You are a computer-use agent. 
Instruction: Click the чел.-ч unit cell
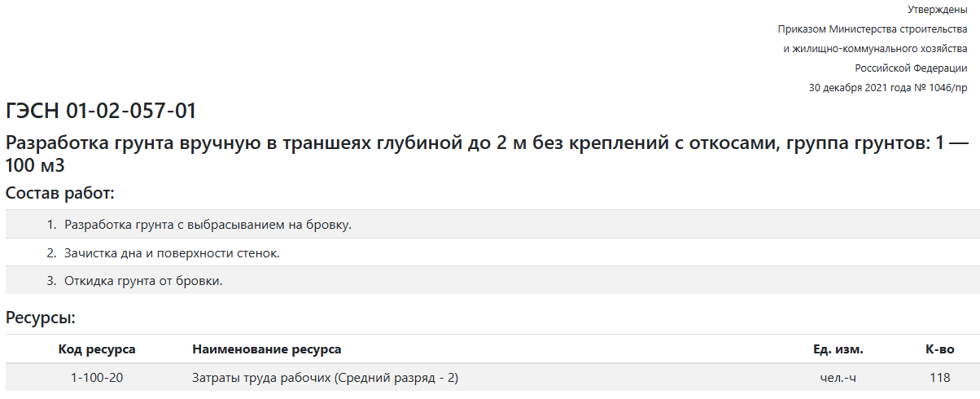(x=838, y=378)
